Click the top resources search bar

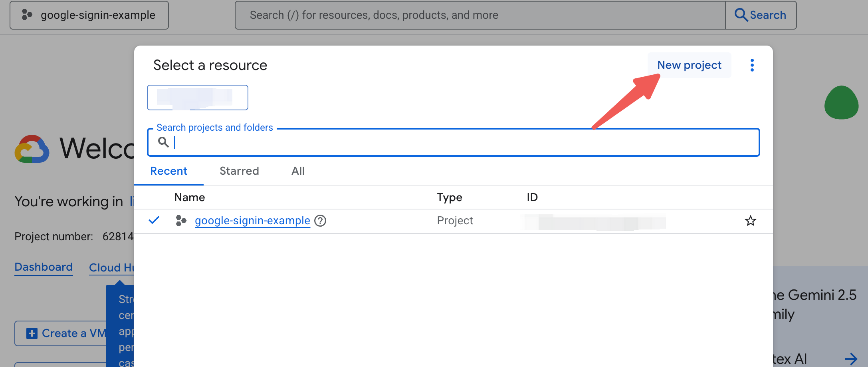click(x=479, y=15)
